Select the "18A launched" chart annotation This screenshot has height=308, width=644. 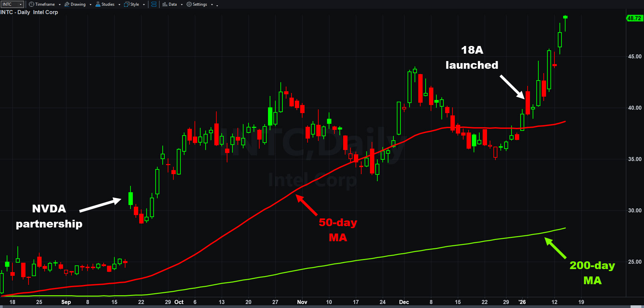click(472, 57)
